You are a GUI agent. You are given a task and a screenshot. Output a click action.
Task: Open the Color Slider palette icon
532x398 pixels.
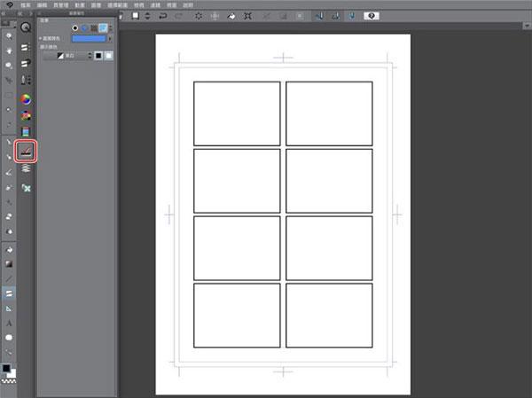(26, 132)
